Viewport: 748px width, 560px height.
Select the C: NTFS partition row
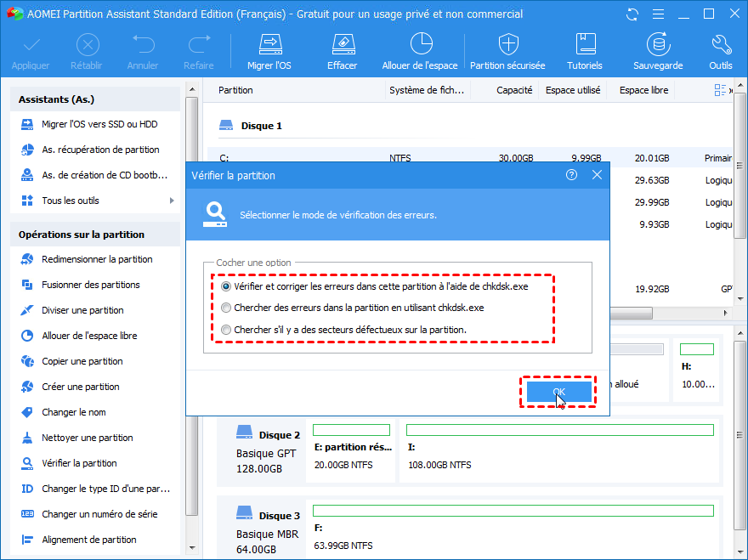click(470, 158)
